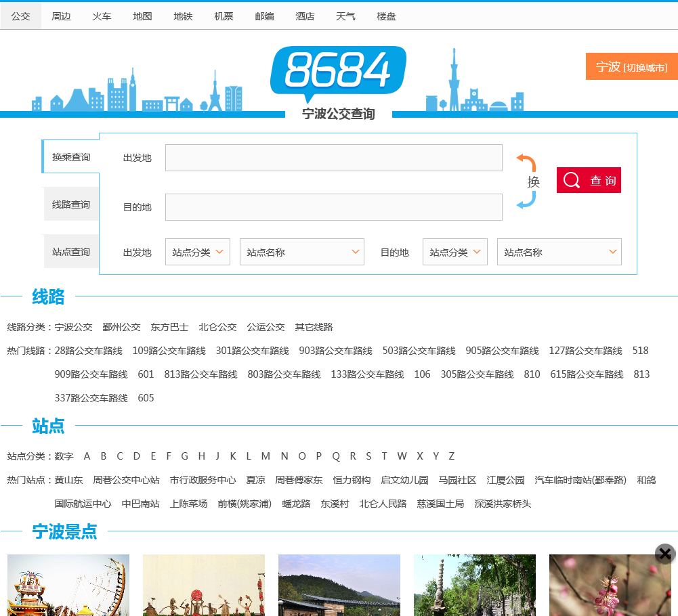Open 汽车临时南站(鄞奉路) station link
The image size is (678, 616).
coord(580,480)
